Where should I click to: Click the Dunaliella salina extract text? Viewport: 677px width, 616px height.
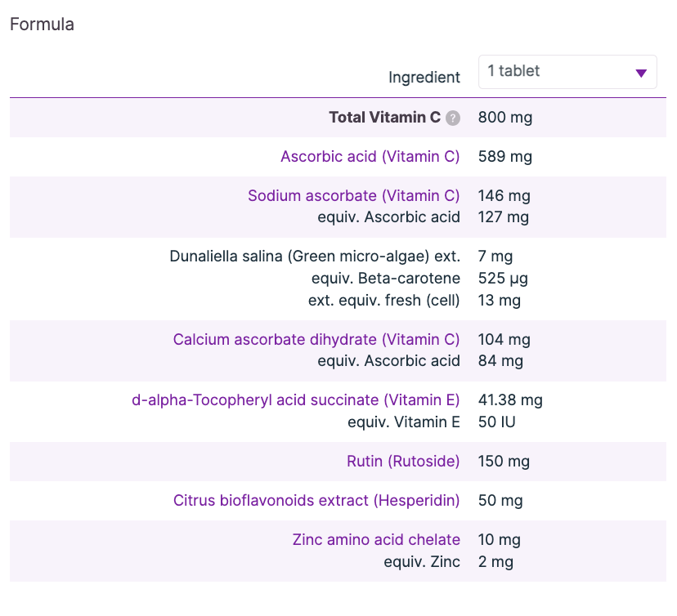pyautogui.click(x=315, y=257)
